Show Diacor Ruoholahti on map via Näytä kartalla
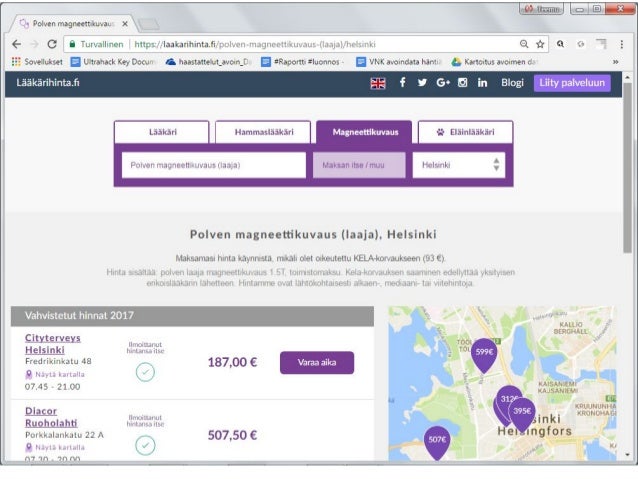 [55, 447]
